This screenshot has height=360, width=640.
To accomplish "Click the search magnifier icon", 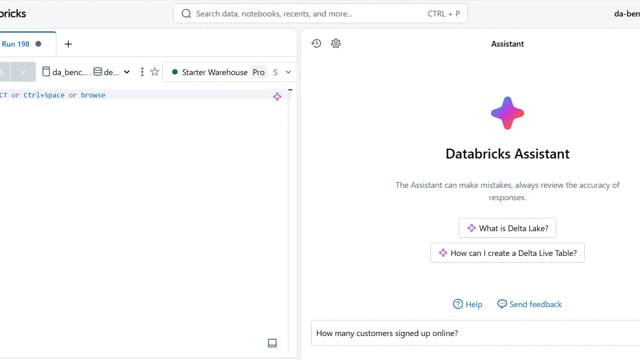I will point(186,13).
